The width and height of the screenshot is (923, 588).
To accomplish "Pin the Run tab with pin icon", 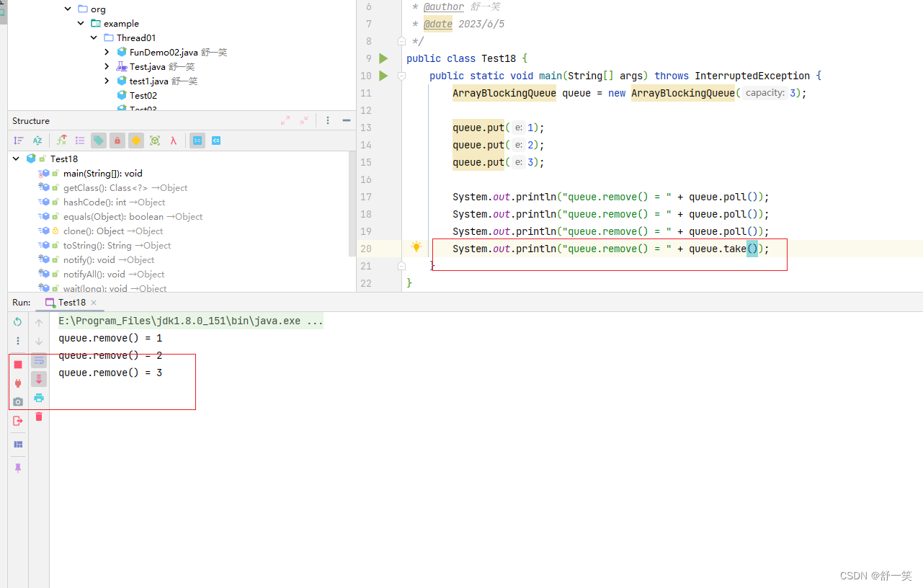I will pyautogui.click(x=18, y=468).
